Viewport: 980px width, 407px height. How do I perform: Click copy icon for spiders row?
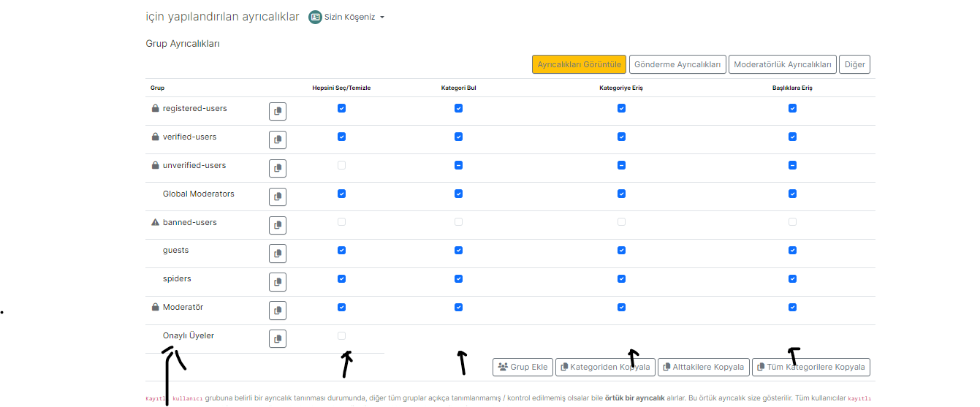click(x=277, y=282)
